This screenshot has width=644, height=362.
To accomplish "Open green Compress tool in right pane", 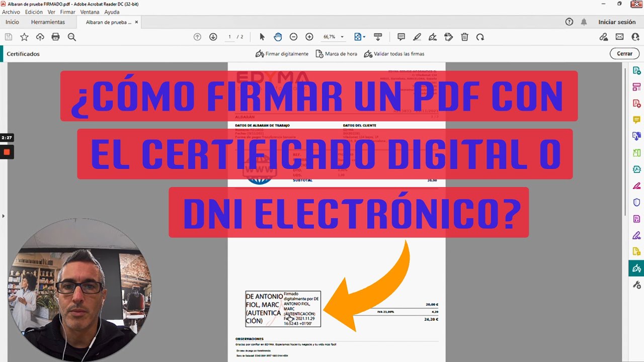I will coord(636,153).
